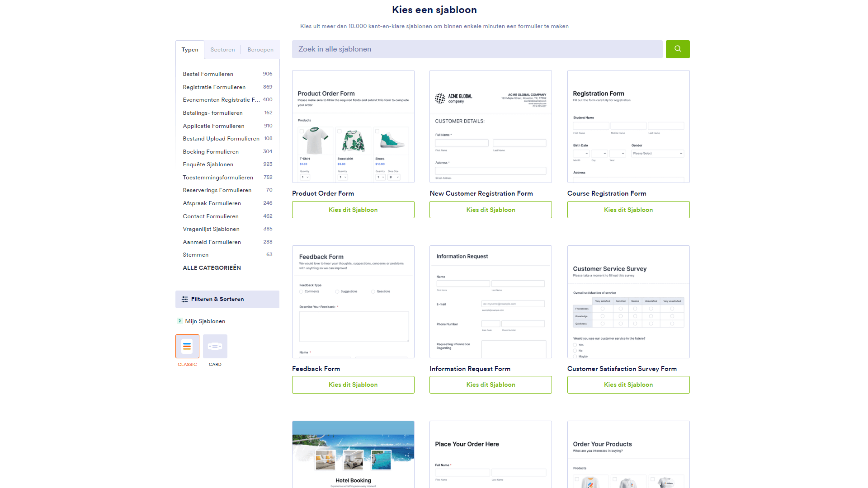Open the Typen tab

pyautogui.click(x=190, y=50)
